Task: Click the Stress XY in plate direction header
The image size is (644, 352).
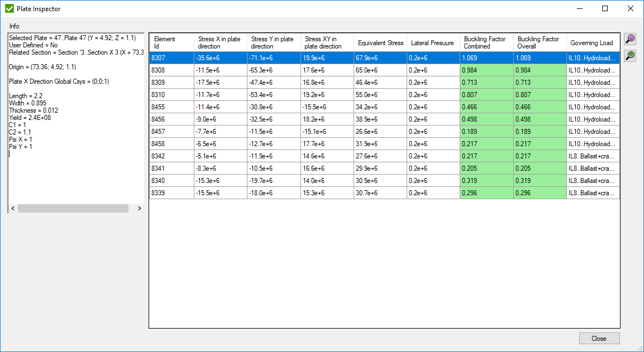Action: click(327, 42)
